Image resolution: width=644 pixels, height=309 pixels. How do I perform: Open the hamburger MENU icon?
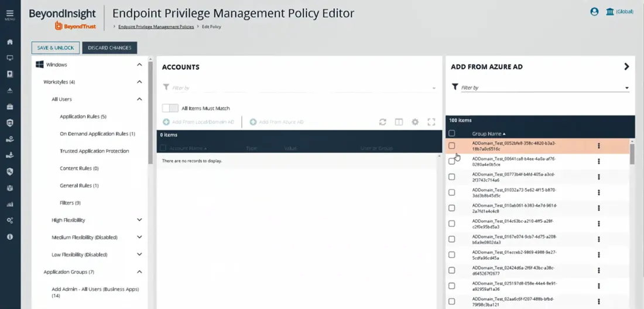pyautogui.click(x=10, y=15)
